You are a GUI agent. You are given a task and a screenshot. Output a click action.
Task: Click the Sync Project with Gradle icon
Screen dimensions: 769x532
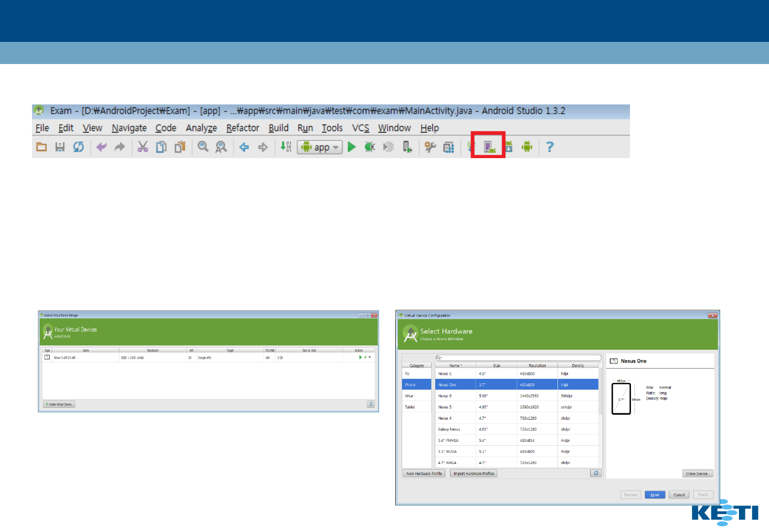[471, 147]
